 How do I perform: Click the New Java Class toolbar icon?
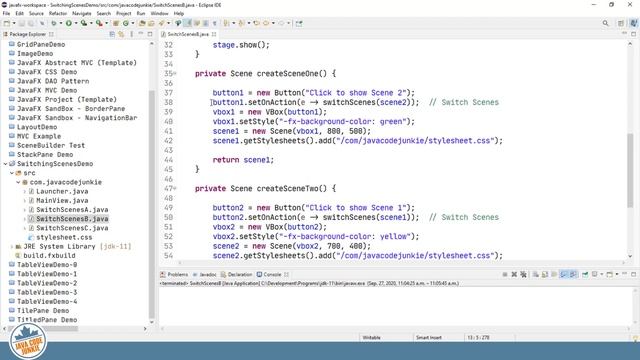(126, 23)
